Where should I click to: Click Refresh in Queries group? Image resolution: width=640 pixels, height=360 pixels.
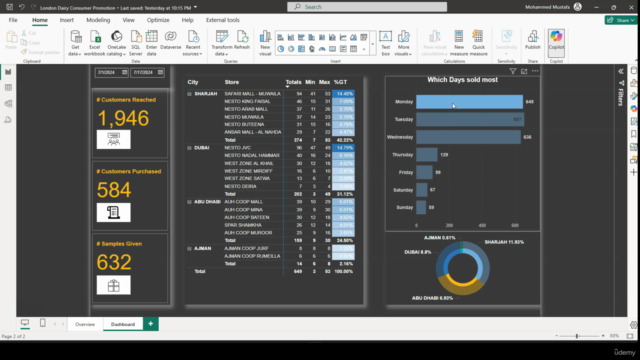point(242,40)
